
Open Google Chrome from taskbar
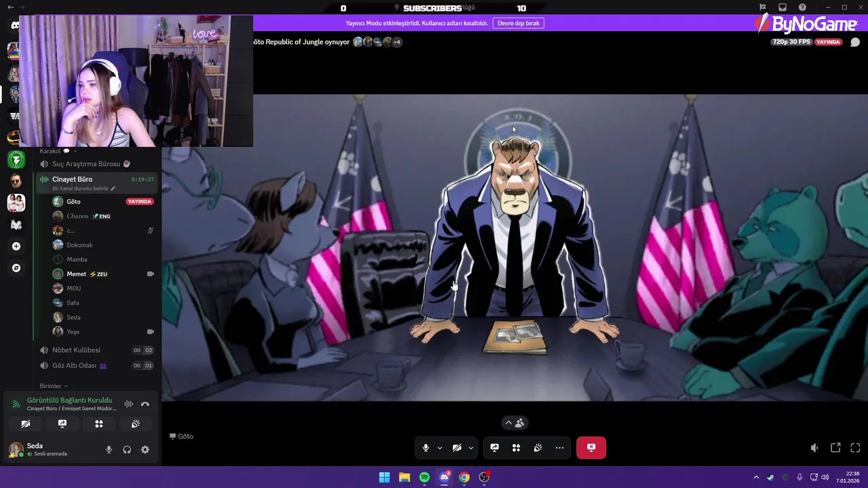[464, 477]
